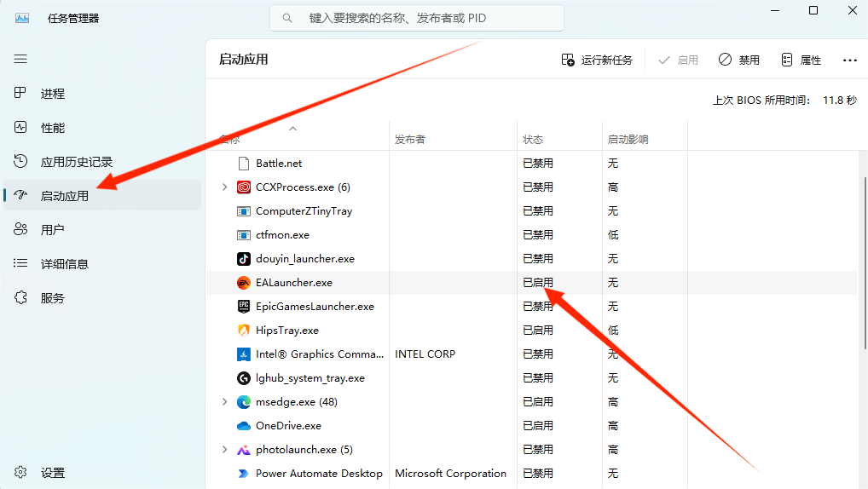Click the vertical scrollbar of startup list
Screen dimensions: 868x489
pyautogui.click(x=865, y=262)
